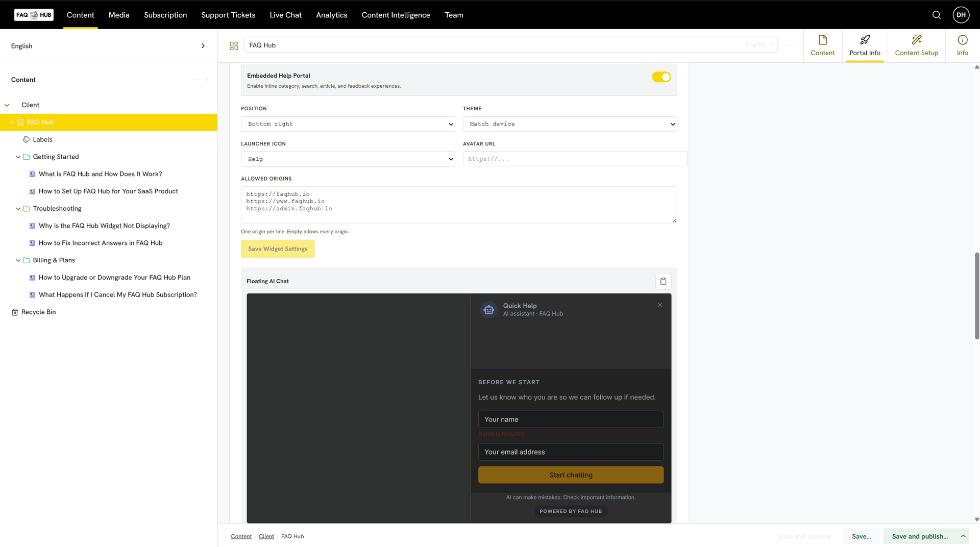Click article icon for Widget Not Displaying

(x=32, y=226)
